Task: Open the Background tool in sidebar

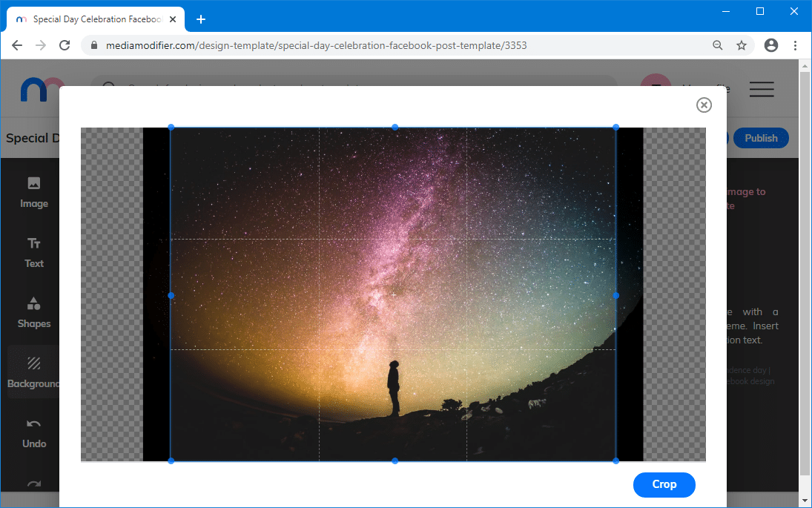Action: pyautogui.click(x=34, y=372)
